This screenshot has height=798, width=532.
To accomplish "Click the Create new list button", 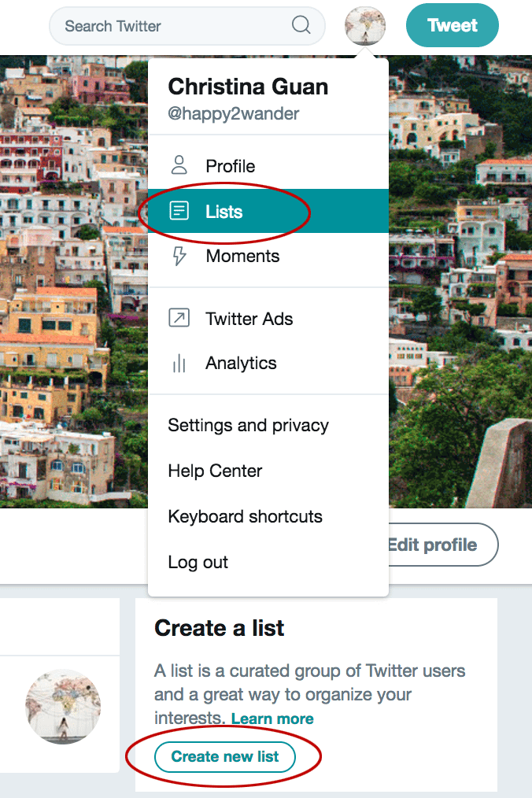I will (x=225, y=757).
